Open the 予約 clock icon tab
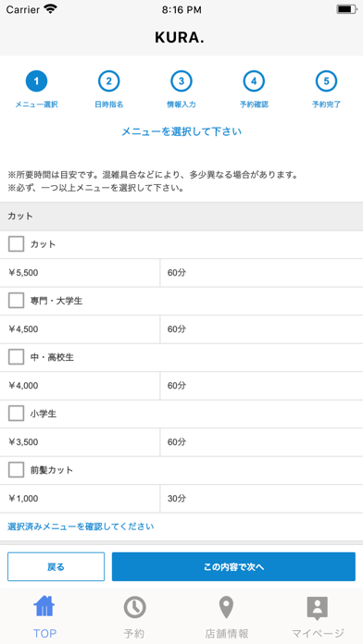 point(134,607)
